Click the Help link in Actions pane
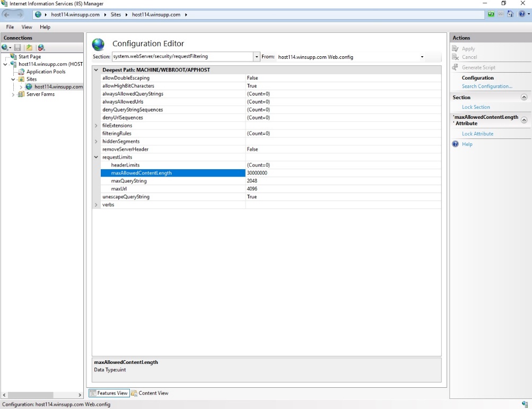532x409 pixels. 467,144
